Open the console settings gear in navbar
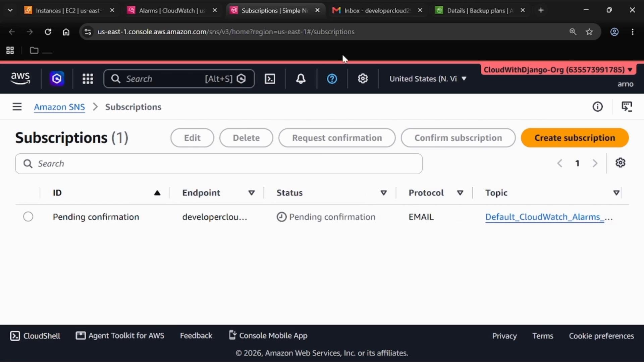 tap(363, 79)
